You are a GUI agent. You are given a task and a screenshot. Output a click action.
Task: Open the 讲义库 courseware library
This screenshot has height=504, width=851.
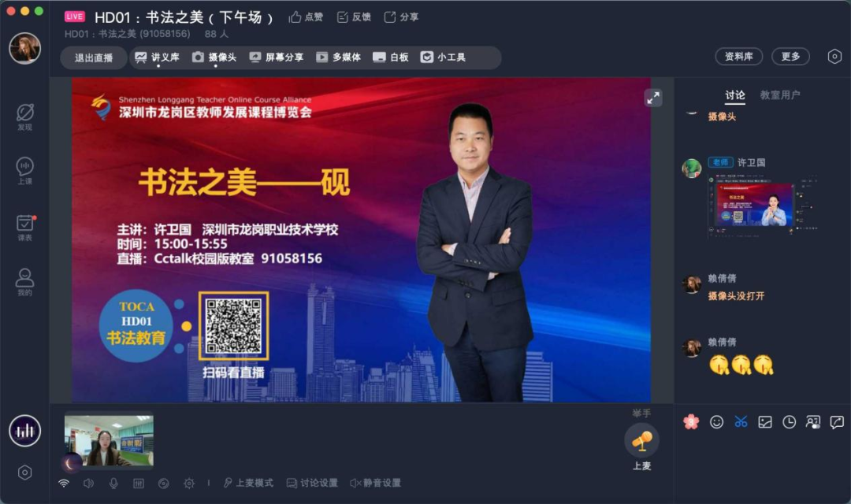pyautogui.click(x=157, y=57)
